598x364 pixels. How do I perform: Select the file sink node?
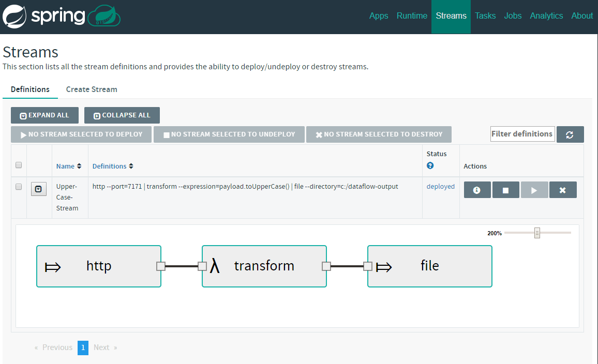tap(429, 266)
